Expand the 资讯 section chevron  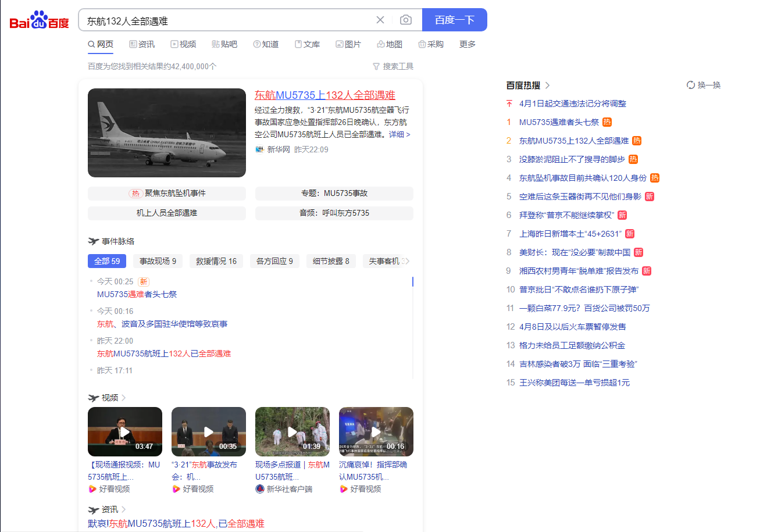click(124, 509)
